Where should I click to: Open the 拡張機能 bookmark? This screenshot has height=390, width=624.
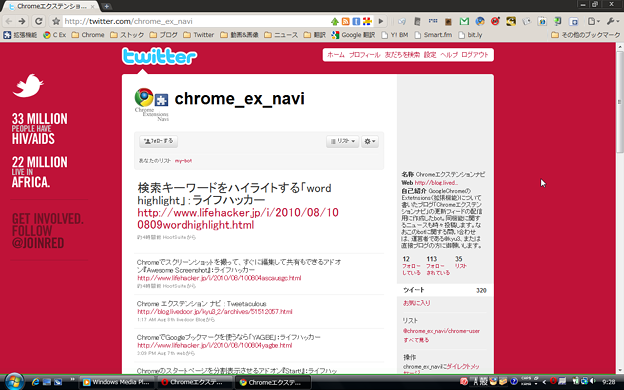pyautogui.click(x=20, y=35)
